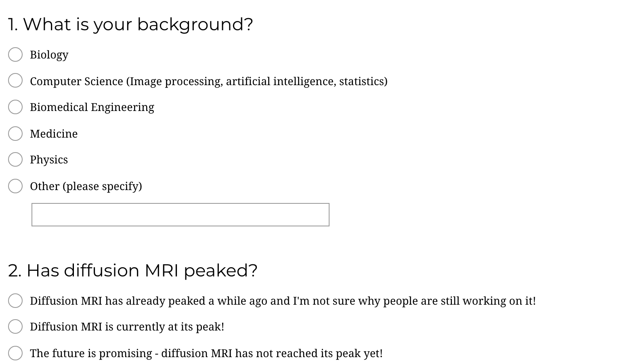Screen dimensions: 632x364
Task: Pick the Medicine radio button
Action: [x=15, y=134]
